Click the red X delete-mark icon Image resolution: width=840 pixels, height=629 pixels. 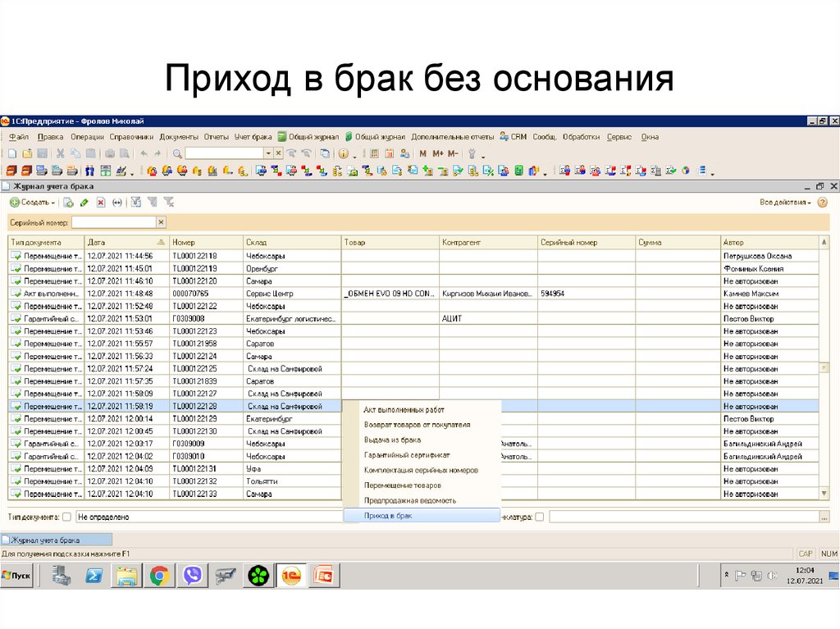click(x=101, y=203)
